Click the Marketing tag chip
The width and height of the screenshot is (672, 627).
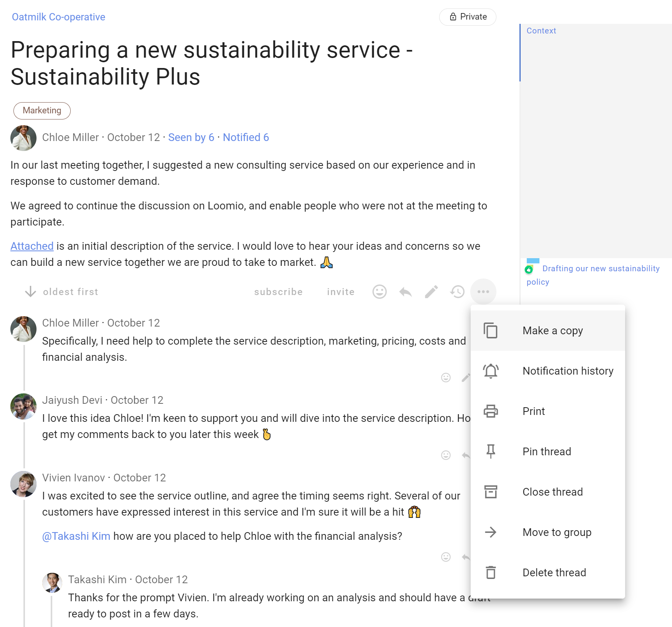point(42,111)
